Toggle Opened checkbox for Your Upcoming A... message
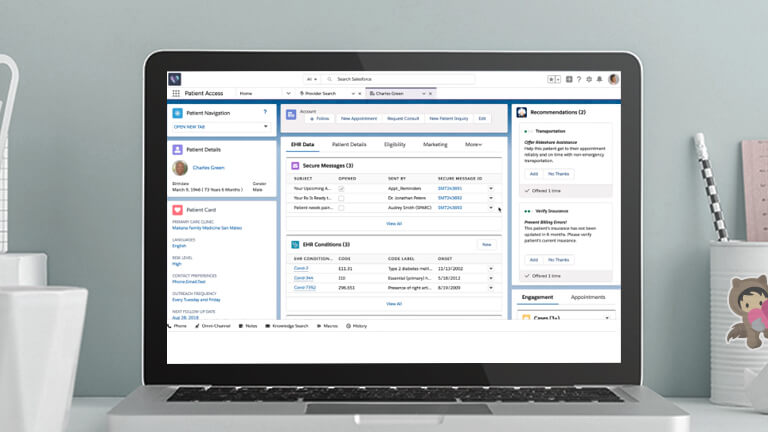This screenshot has height=432, width=768. pos(341,188)
